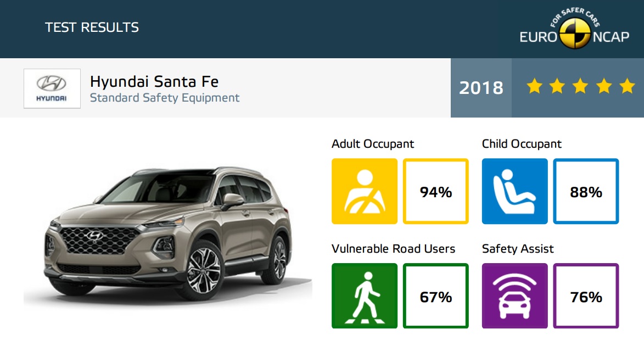Click the Euro NCAP logo

(574, 29)
